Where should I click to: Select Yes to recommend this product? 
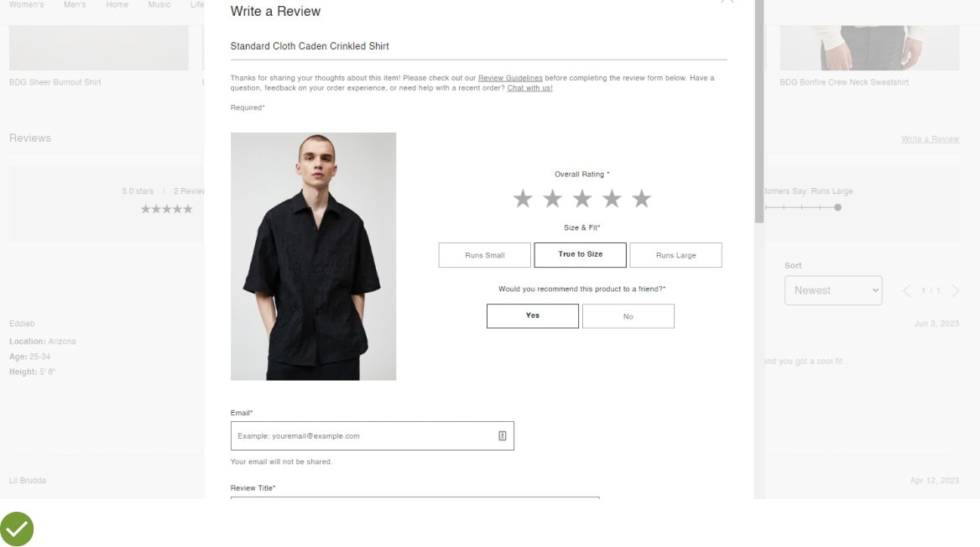pos(533,315)
